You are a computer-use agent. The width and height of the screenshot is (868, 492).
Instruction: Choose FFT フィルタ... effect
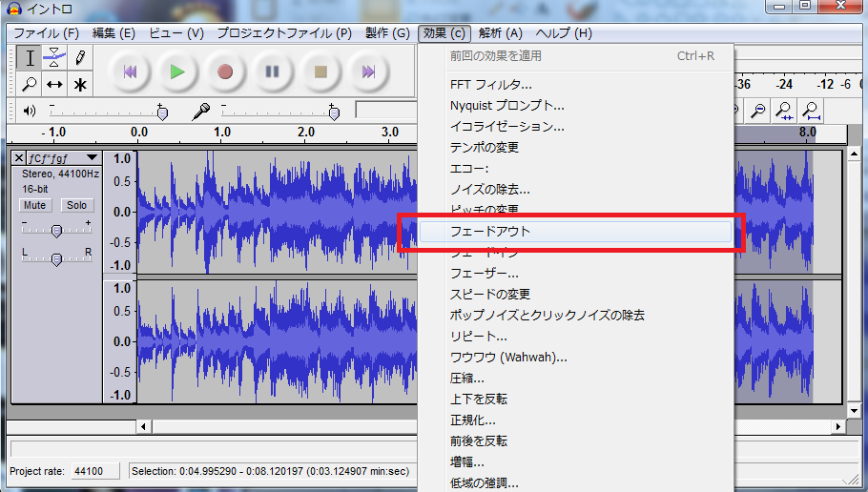pos(576,85)
